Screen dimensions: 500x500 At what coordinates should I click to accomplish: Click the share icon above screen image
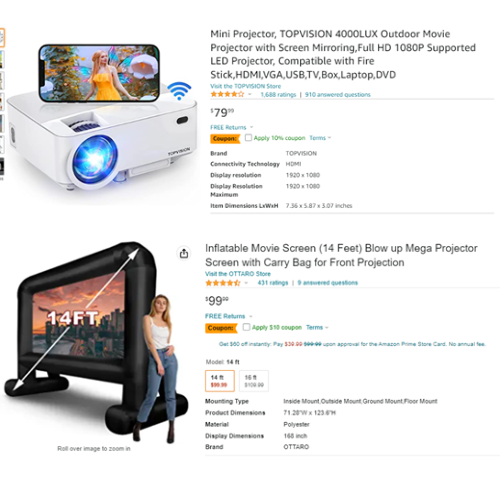(x=184, y=253)
